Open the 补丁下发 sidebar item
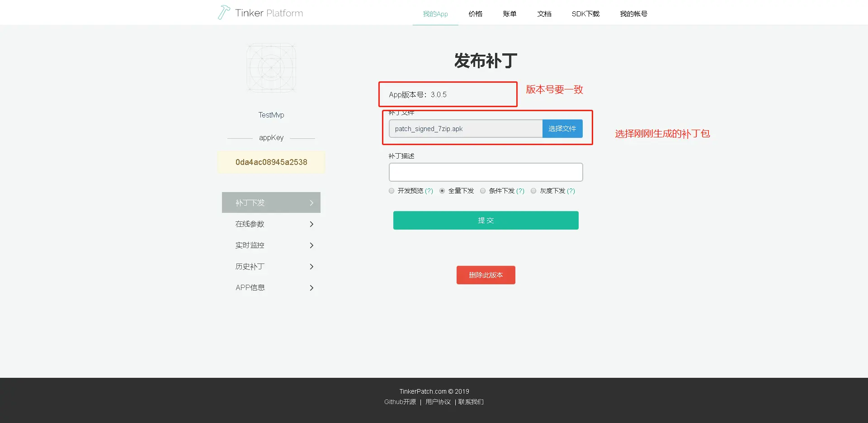This screenshot has height=423, width=868. [x=271, y=202]
